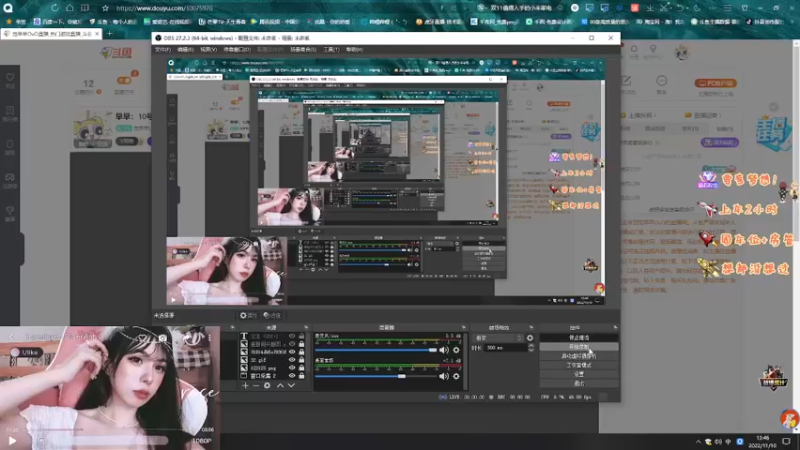Open the 停靠窗口(D) menu in OBS

click(237, 49)
